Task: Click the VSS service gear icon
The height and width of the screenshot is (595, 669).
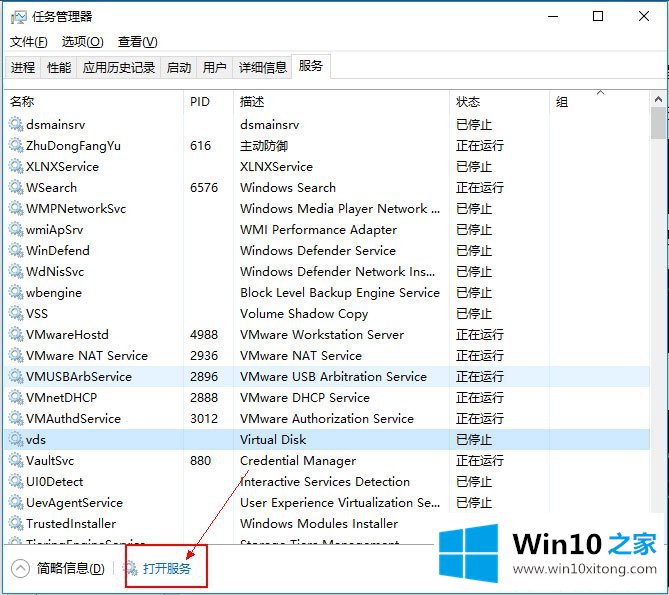Action: [x=16, y=313]
